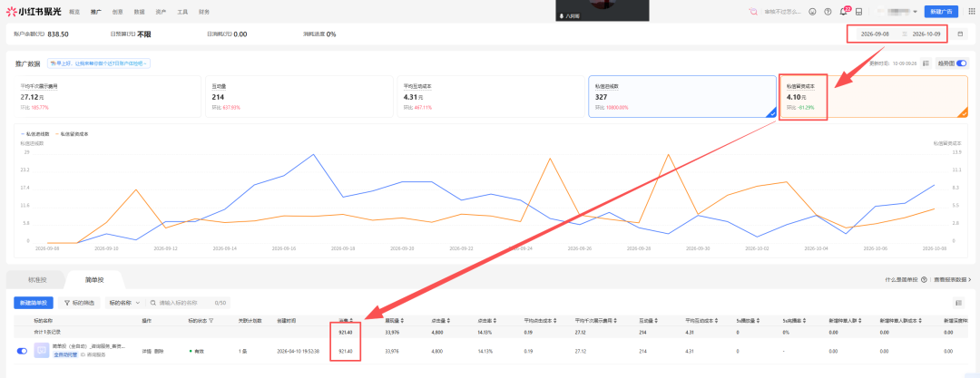
Task: Click the header search box 审核不过怎么
Action: click(x=781, y=11)
